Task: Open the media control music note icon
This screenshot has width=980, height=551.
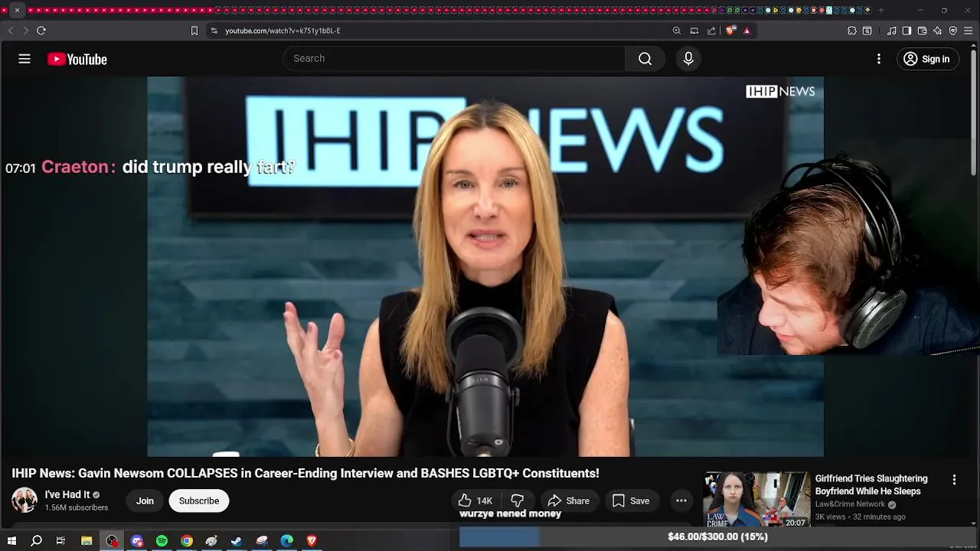Action: pos(892,31)
